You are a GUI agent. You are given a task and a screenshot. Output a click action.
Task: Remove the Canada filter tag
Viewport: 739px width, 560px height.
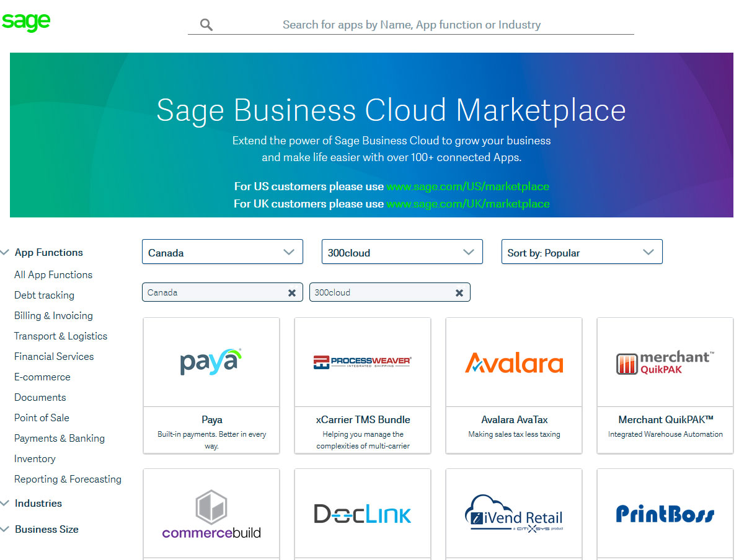(291, 293)
